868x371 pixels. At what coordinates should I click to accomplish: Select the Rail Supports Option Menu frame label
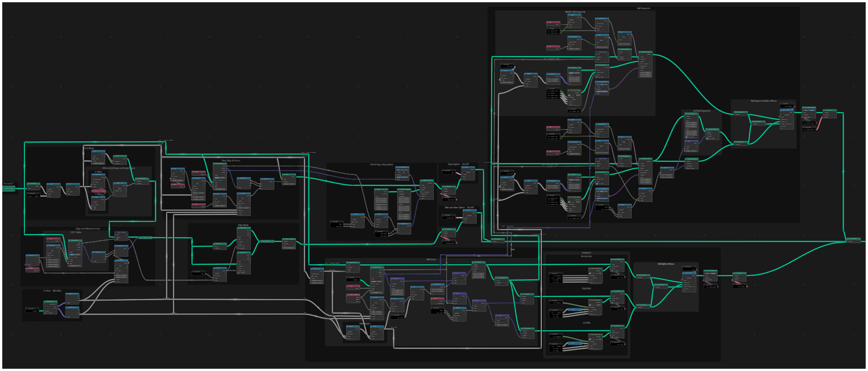(763, 101)
